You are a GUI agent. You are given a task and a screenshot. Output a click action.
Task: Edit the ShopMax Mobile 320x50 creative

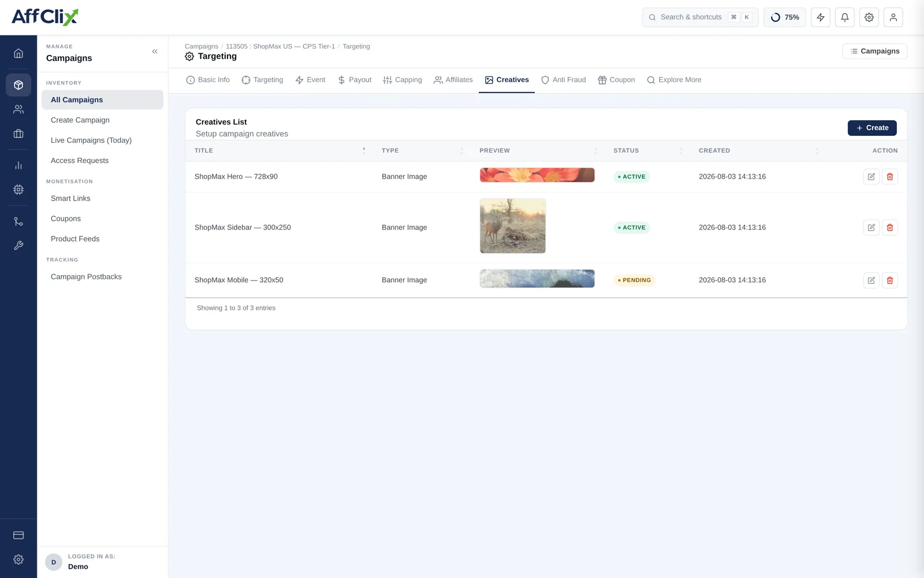pyautogui.click(x=871, y=280)
